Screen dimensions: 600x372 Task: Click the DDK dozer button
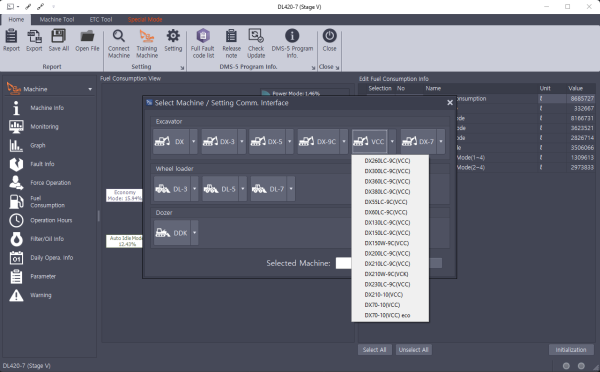172,233
